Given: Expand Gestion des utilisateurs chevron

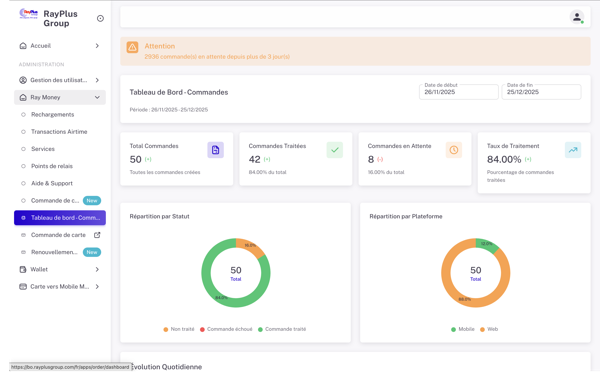Looking at the screenshot, I should click(x=97, y=80).
